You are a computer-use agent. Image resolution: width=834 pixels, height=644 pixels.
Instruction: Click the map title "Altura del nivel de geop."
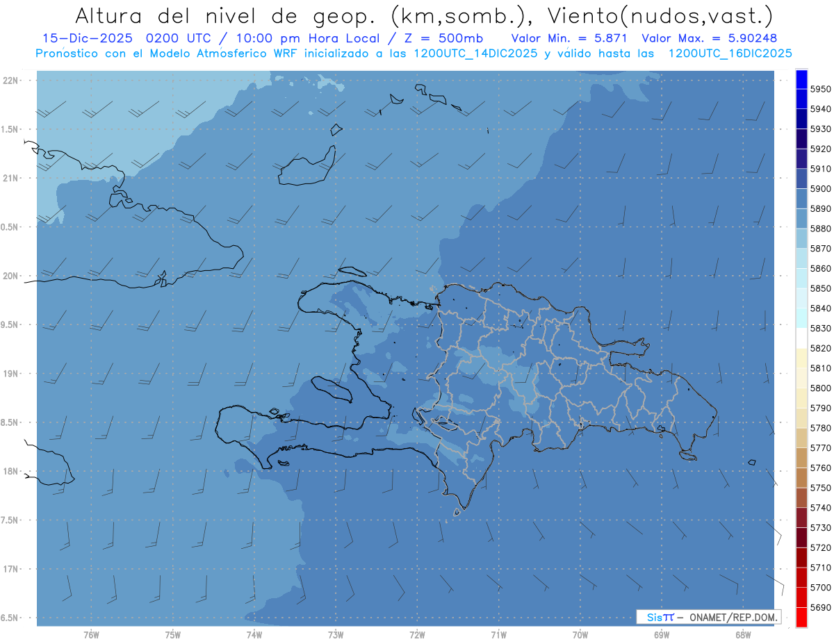[x=226, y=15]
